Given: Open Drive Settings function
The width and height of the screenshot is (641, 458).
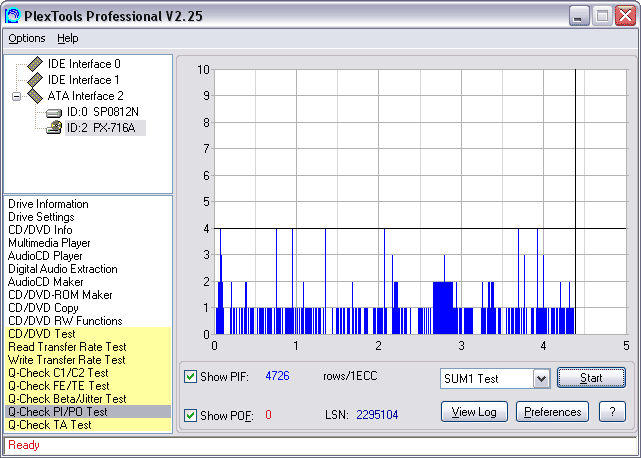Looking at the screenshot, I should [x=41, y=217].
